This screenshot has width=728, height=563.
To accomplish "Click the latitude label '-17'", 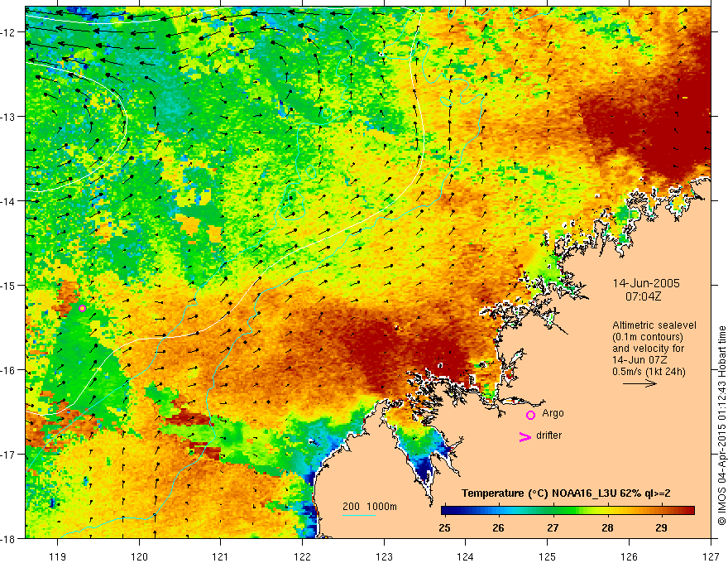I will (x=8, y=455).
